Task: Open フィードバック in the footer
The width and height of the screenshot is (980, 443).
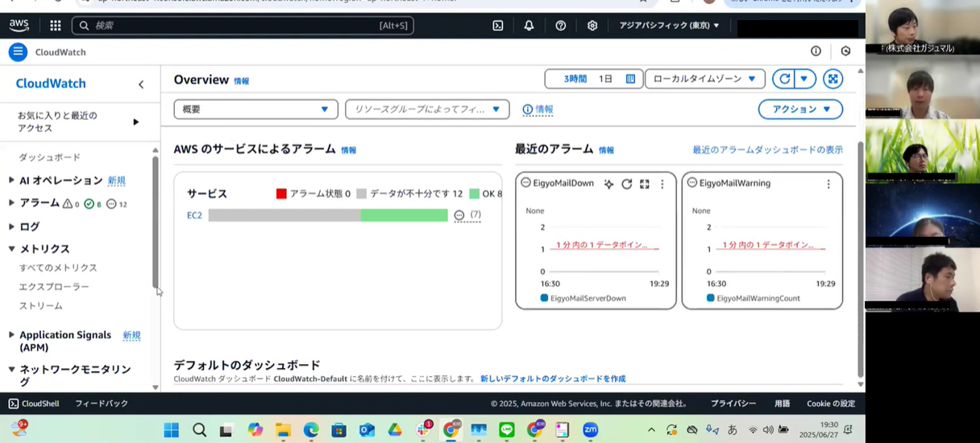Action: (x=102, y=404)
